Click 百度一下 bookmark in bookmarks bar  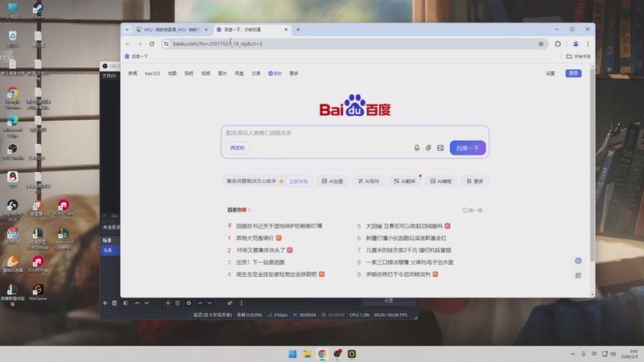click(136, 56)
